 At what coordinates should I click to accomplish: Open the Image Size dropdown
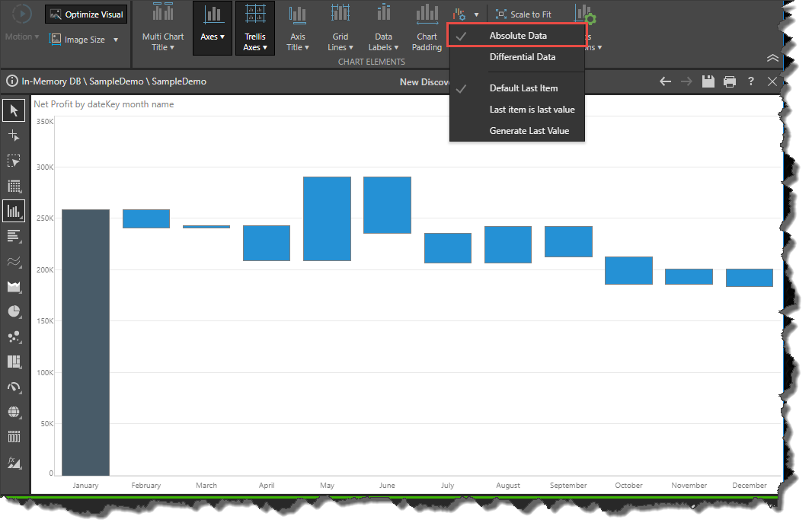(84, 40)
